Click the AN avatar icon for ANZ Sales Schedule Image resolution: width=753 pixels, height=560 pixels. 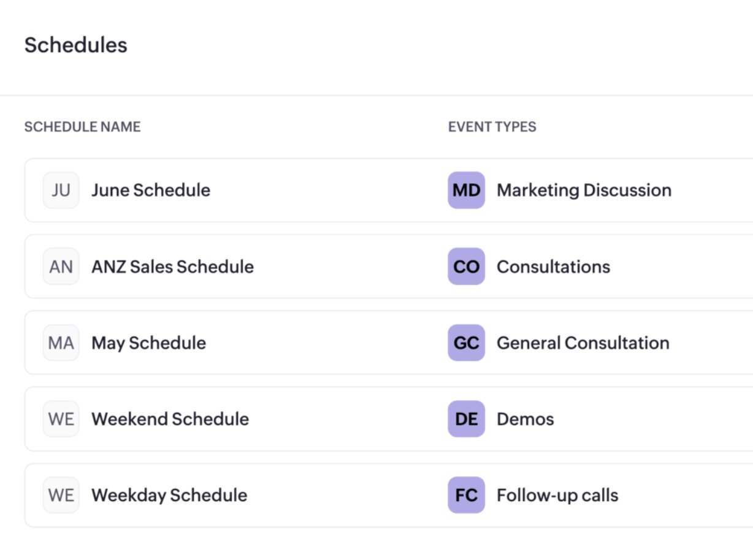(61, 267)
